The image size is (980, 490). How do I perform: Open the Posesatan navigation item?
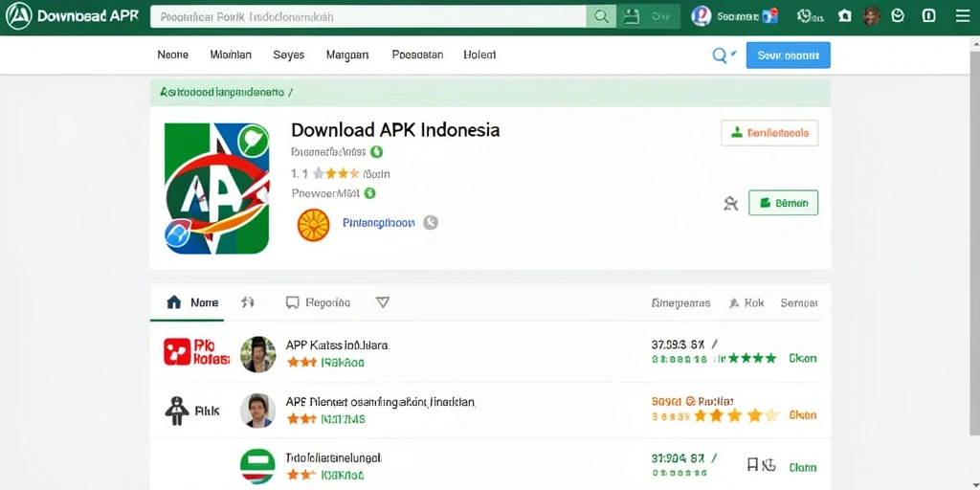click(x=417, y=55)
